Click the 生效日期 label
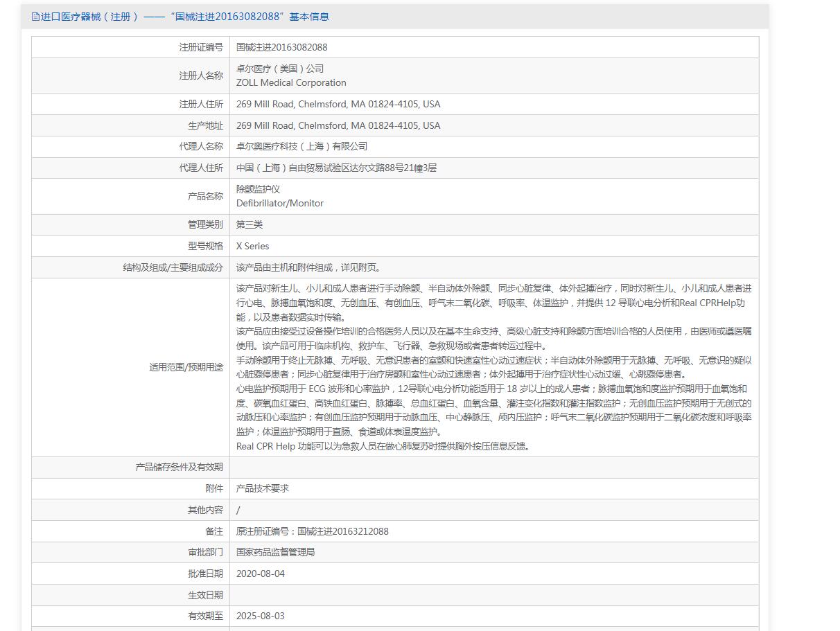The height and width of the screenshot is (631, 840). tap(206, 595)
